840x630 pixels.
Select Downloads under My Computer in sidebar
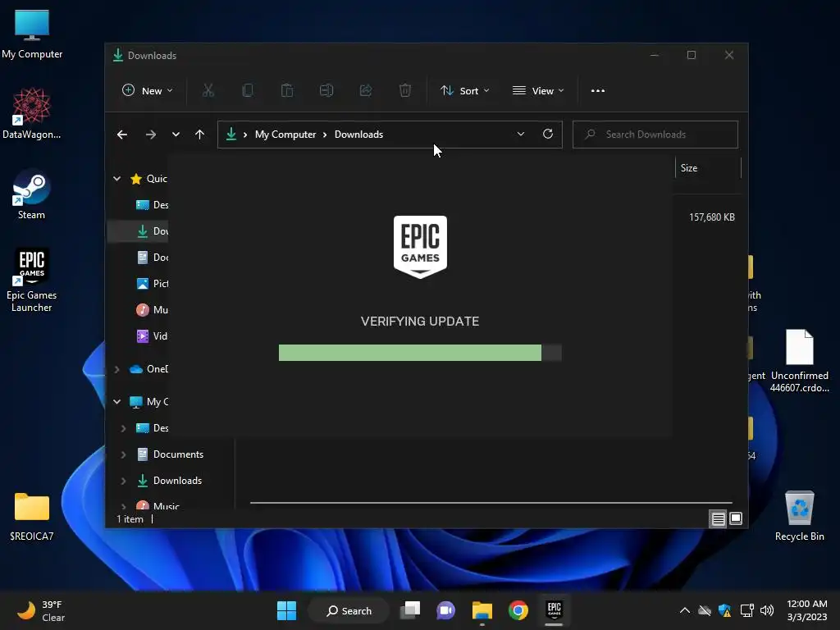171,481
